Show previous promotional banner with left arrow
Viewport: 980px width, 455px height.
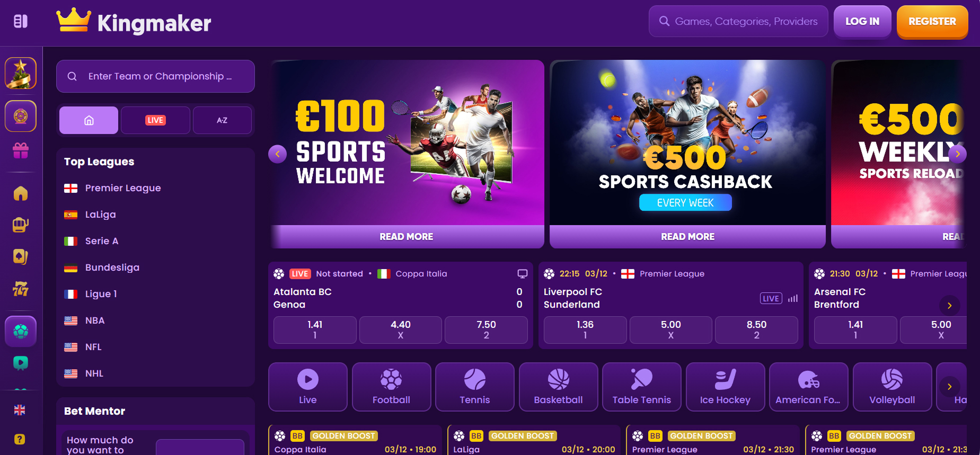pyautogui.click(x=278, y=154)
